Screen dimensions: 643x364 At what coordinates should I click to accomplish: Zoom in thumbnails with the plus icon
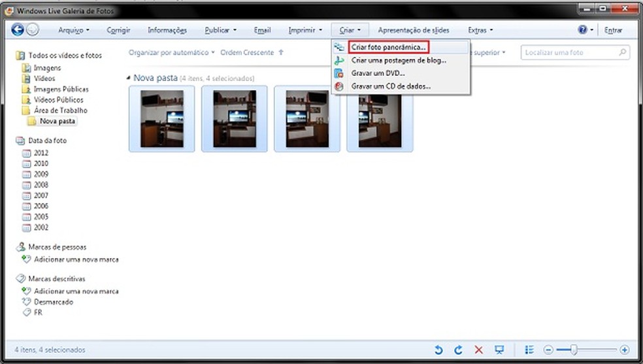coord(624,350)
